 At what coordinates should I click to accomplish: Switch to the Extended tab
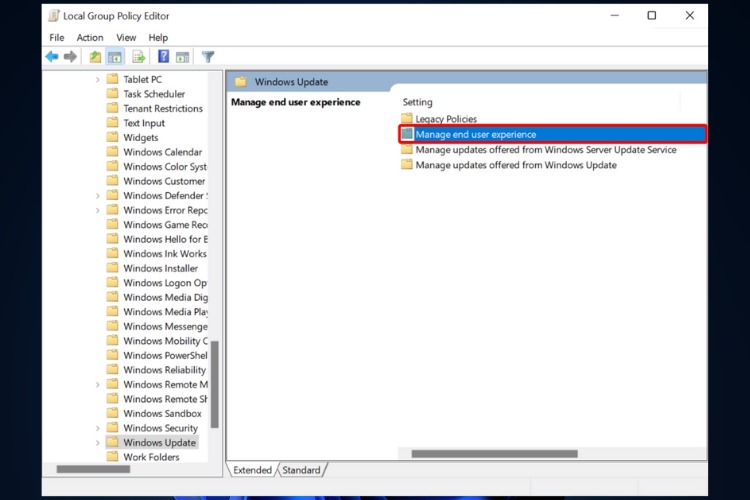(252, 470)
